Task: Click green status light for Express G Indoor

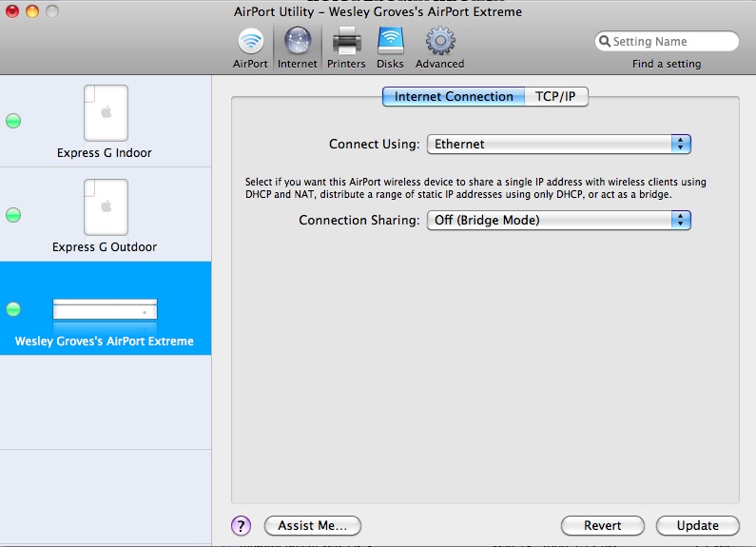Action: coord(13,121)
